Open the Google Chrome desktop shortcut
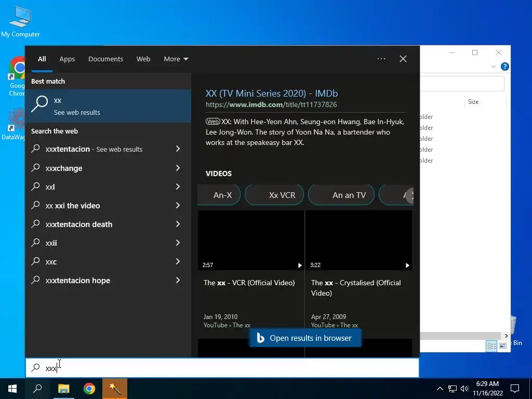 [x=16, y=77]
